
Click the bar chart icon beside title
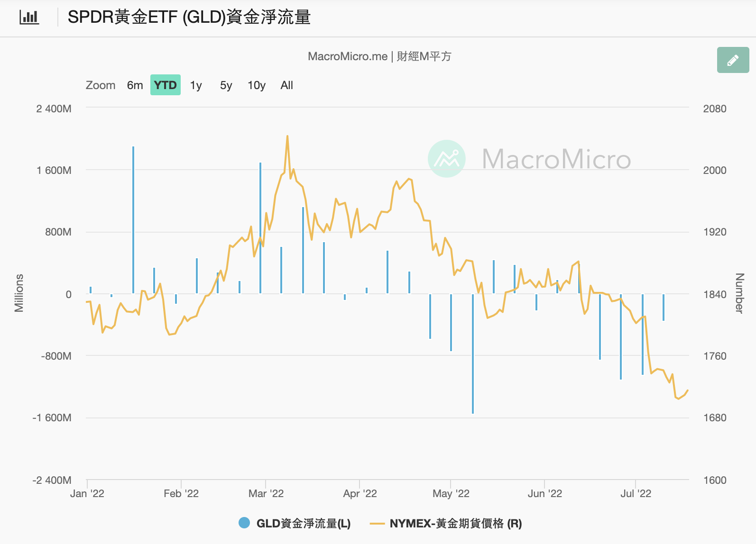click(29, 18)
